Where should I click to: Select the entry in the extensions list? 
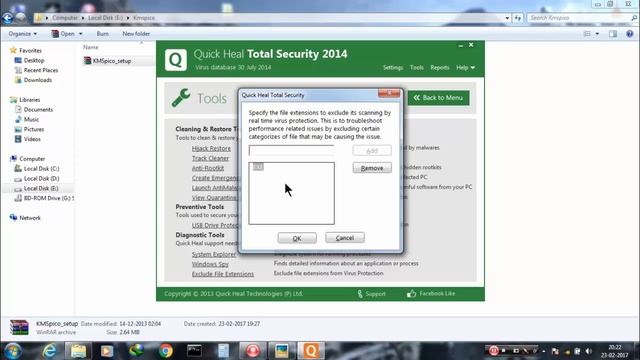[258, 167]
